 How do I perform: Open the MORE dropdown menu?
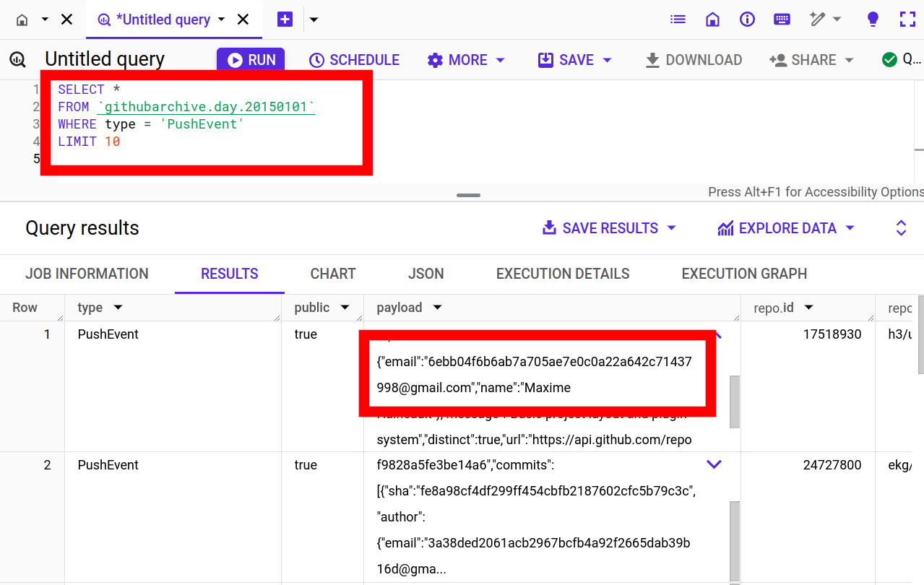coord(467,60)
